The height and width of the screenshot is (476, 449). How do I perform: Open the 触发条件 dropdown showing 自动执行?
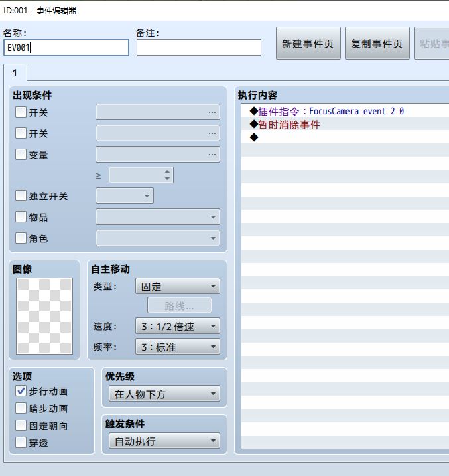click(x=164, y=441)
